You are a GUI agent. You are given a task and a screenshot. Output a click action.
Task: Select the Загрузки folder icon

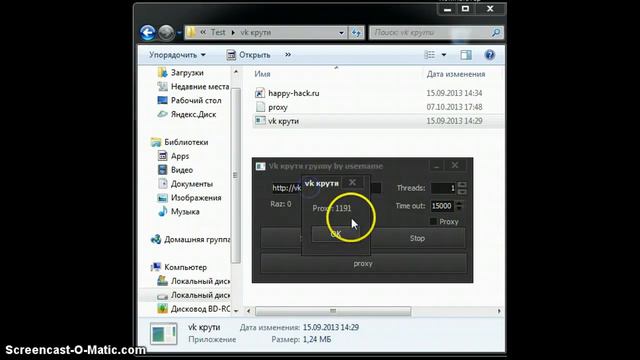point(162,73)
